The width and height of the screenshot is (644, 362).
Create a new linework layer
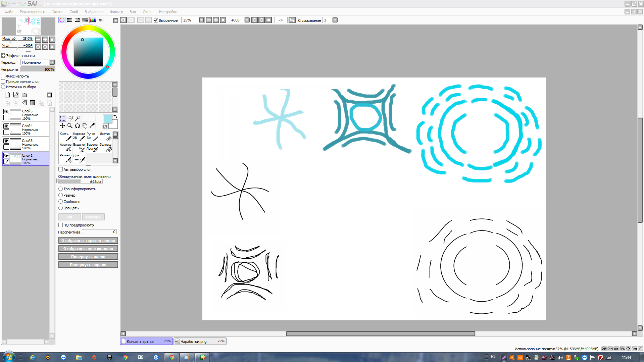[x=16, y=95]
